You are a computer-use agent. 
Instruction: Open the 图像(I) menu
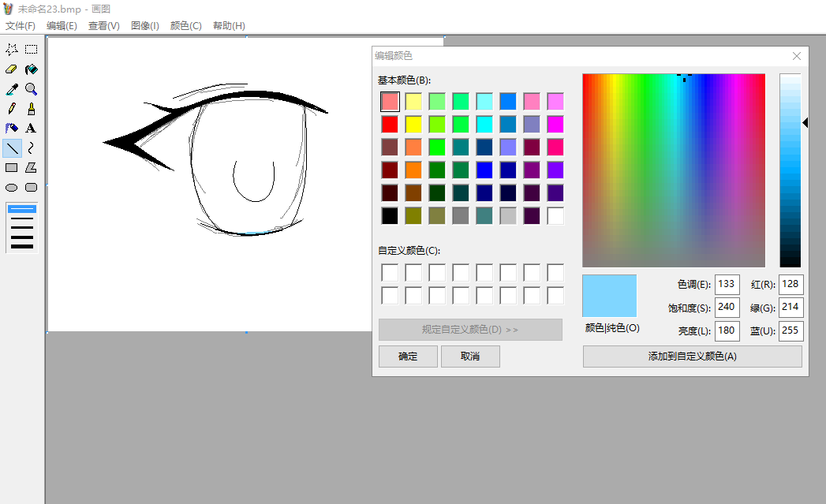[x=145, y=26]
